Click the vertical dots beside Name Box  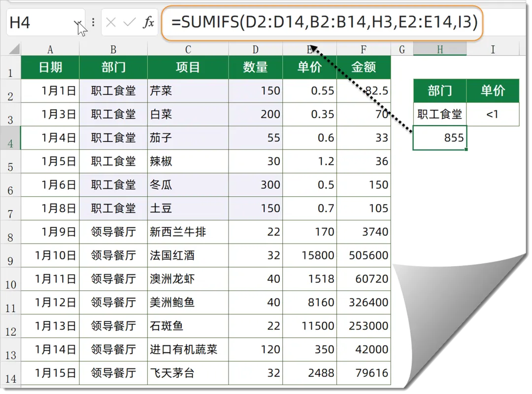coord(94,23)
